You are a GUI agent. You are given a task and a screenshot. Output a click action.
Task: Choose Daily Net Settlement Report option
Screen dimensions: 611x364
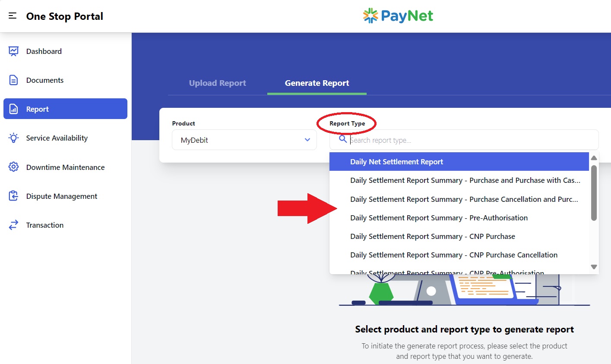[x=459, y=162]
